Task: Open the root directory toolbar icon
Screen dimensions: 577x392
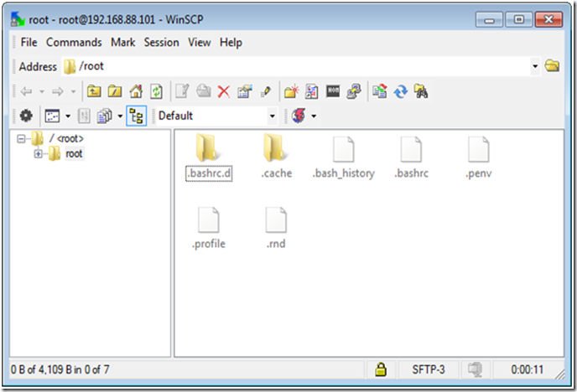Action: click(115, 91)
